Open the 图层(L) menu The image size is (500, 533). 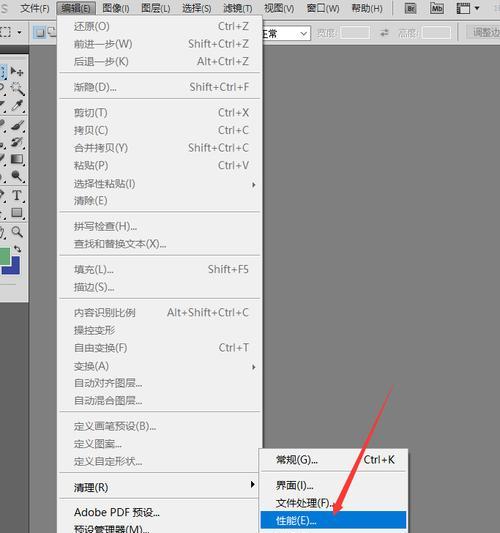[156, 8]
